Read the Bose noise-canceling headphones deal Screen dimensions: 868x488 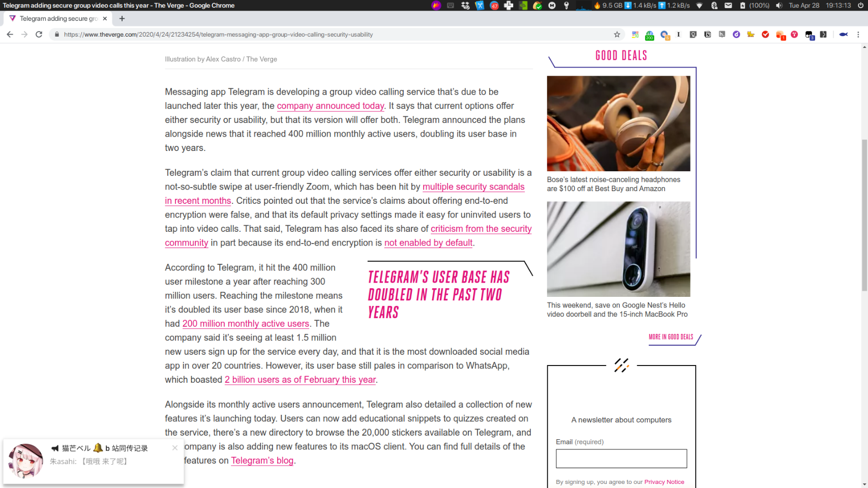(x=614, y=184)
